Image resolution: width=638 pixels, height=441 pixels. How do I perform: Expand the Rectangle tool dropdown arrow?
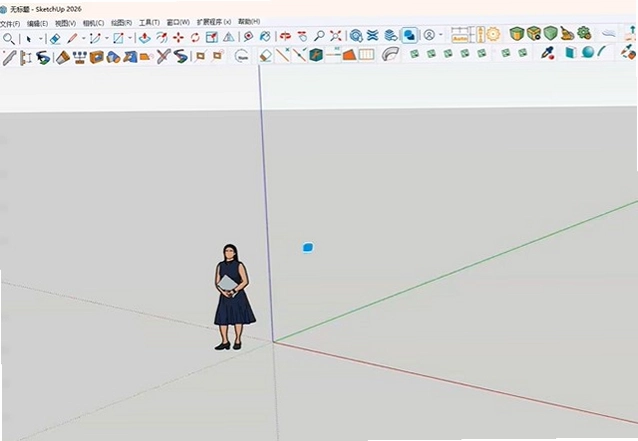click(130, 38)
